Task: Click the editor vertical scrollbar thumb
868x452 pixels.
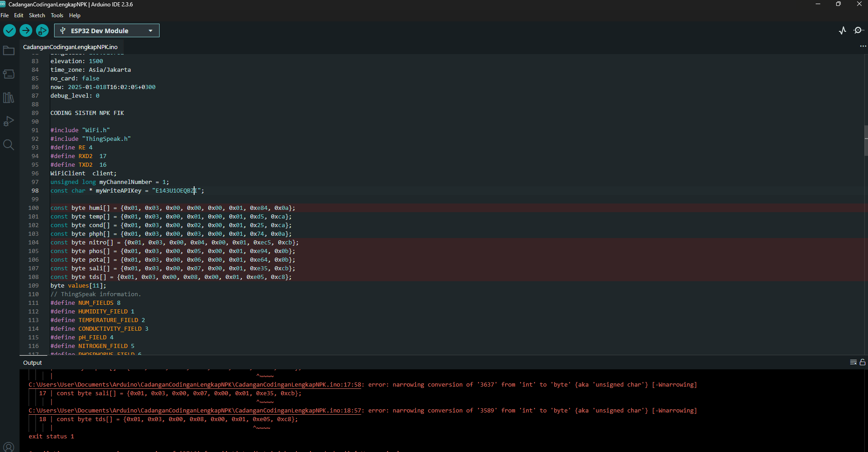Action: coord(866,141)
